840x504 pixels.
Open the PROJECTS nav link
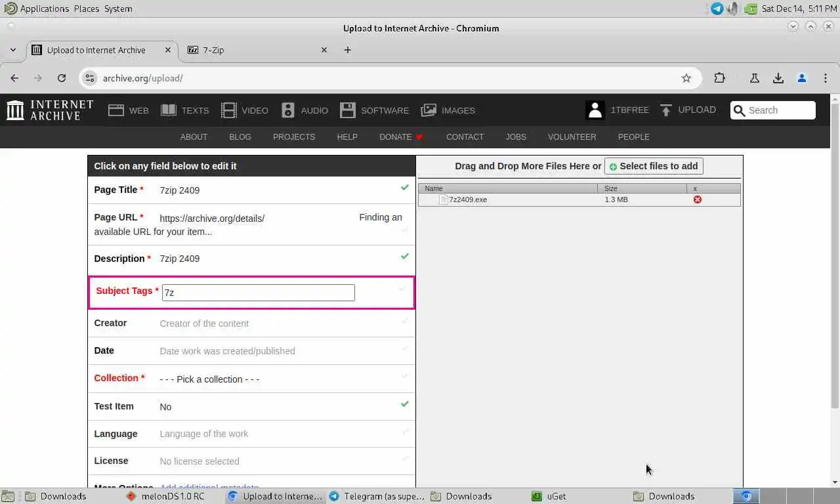(294, 137)
